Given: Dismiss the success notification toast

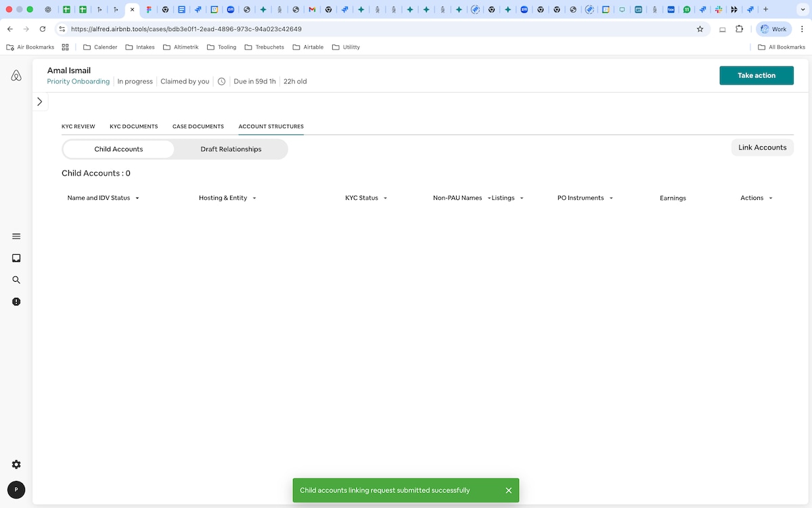Looking at the screenshot, I should [508, 490].
